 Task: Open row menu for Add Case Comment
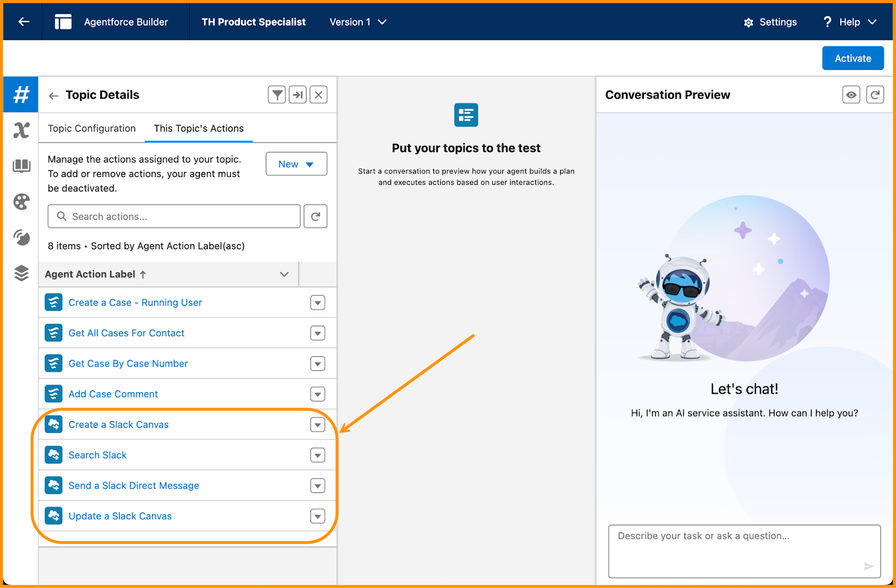point(318,394)
